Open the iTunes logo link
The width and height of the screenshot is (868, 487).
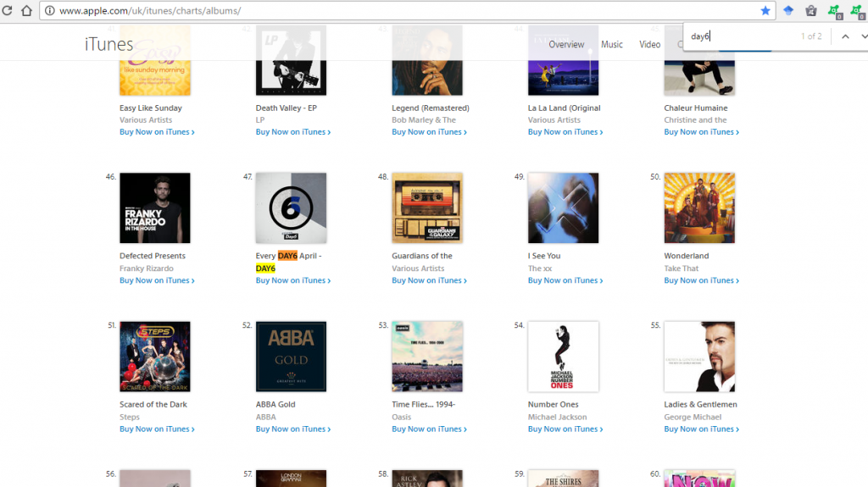pos(109,44)
